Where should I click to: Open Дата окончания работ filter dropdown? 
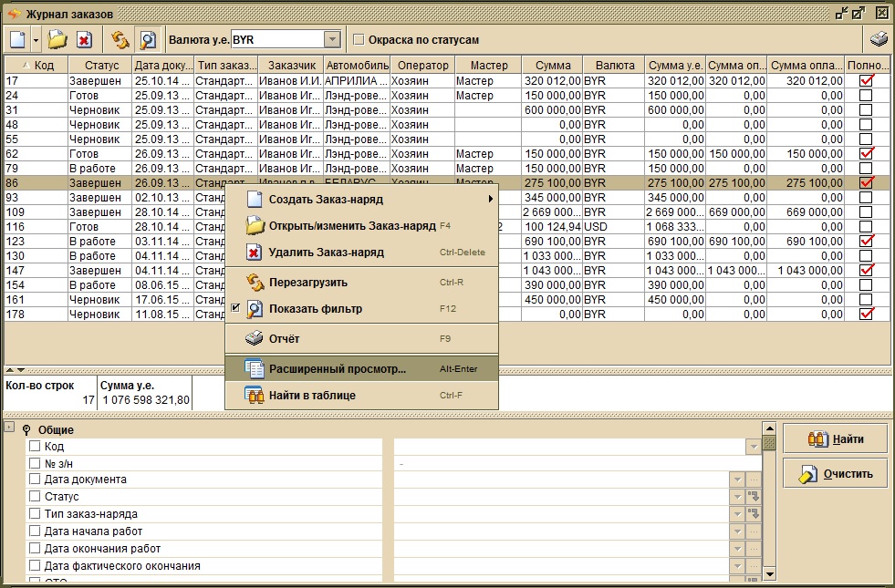737,549
